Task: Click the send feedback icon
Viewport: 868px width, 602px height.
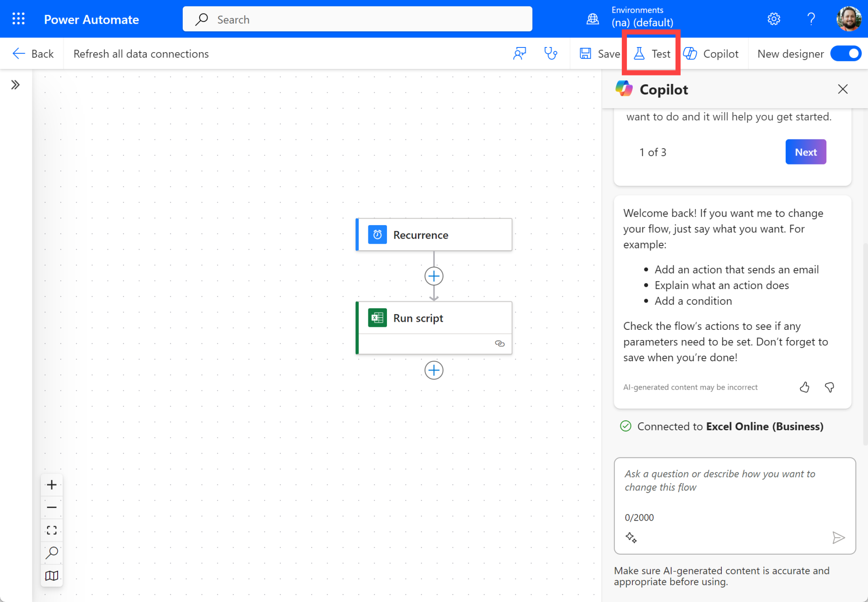Action: point(520,54)
